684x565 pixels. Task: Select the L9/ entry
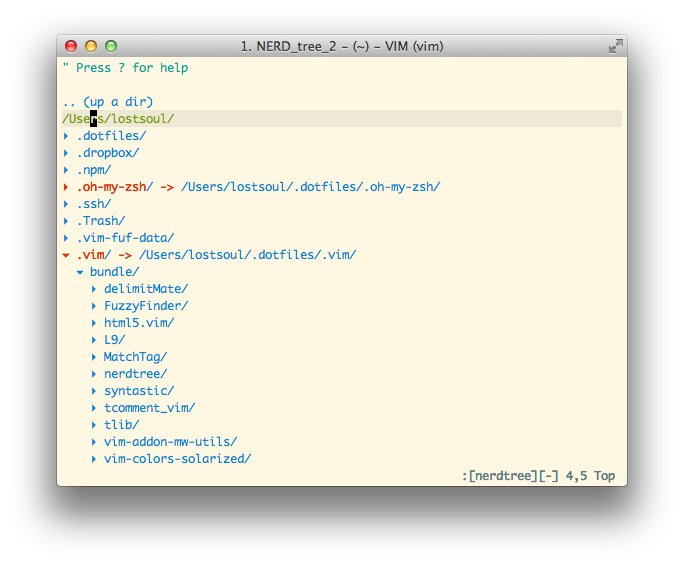pos(115,340)
